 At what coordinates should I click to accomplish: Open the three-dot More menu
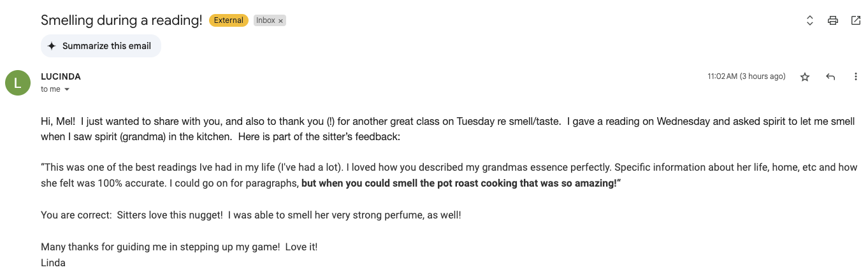856,76
